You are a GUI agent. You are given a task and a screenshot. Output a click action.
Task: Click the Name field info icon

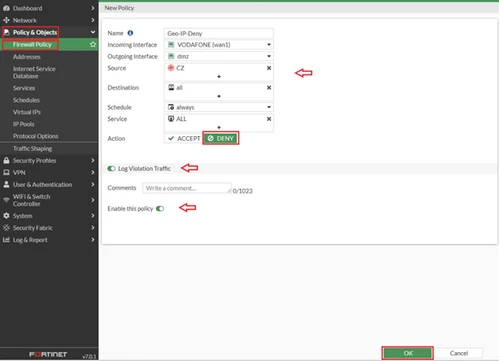pyautogui.click(x=130, y=33)
